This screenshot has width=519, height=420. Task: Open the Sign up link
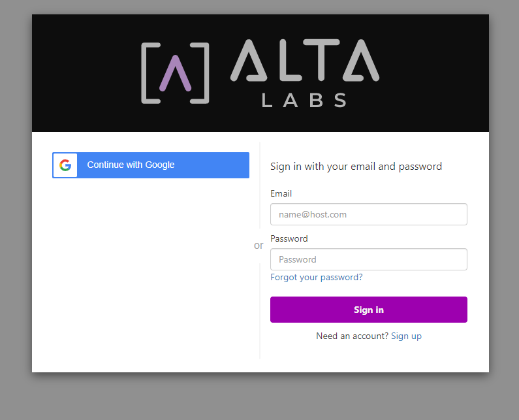(406, 336)
